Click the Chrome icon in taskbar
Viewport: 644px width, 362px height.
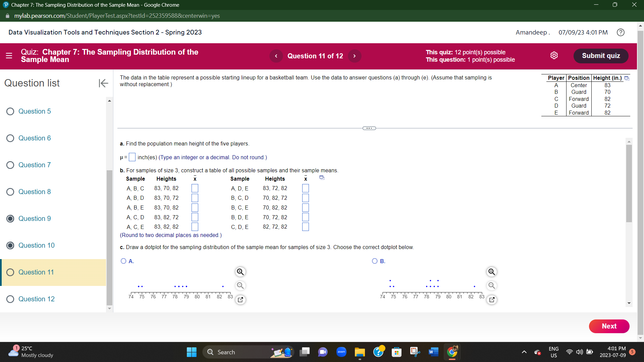452,352
